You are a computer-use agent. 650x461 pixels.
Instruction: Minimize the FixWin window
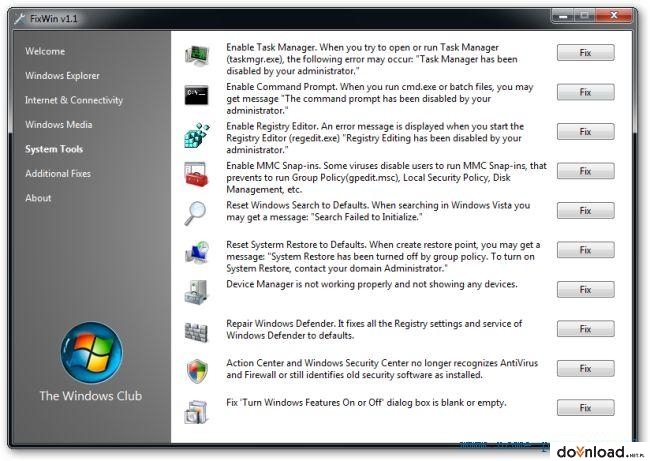tap(563, 16)
